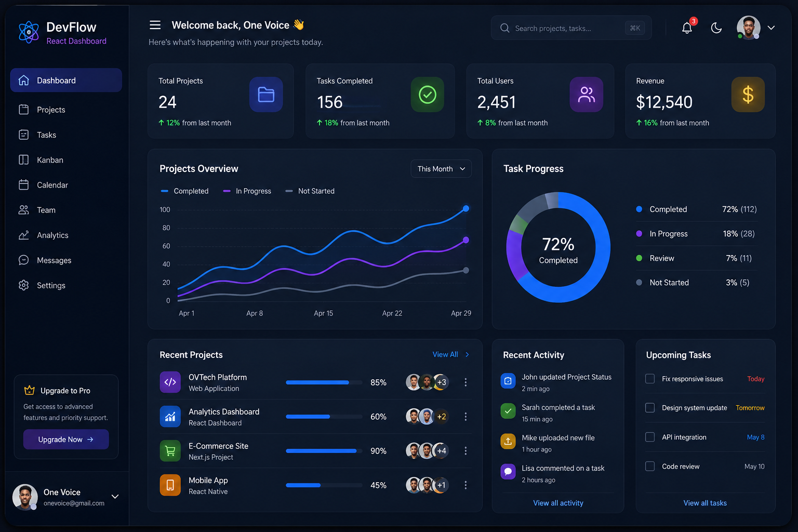Click the Completed line endpoint marker
798x532 pixels.
click(x=466, y=208)
